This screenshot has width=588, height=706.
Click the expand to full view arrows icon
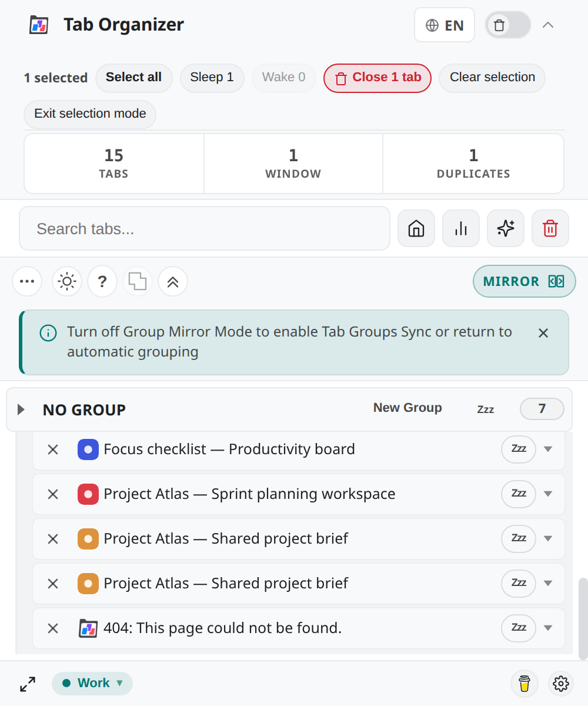[28, 684]
